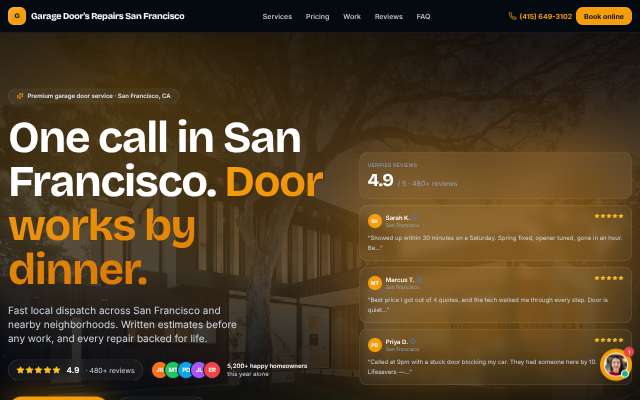Click Sarah K.'s SK avatar

pos(374,221)
